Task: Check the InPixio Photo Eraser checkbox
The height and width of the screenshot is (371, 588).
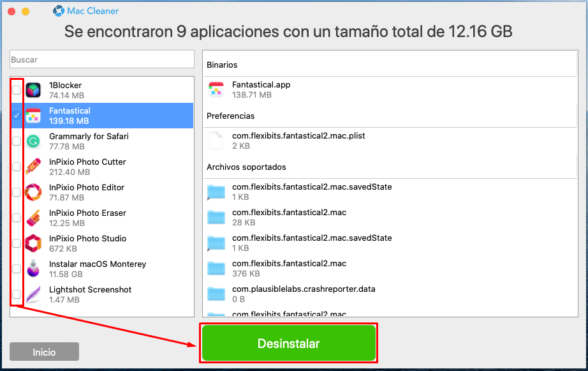Action: (x=17, y=218)
